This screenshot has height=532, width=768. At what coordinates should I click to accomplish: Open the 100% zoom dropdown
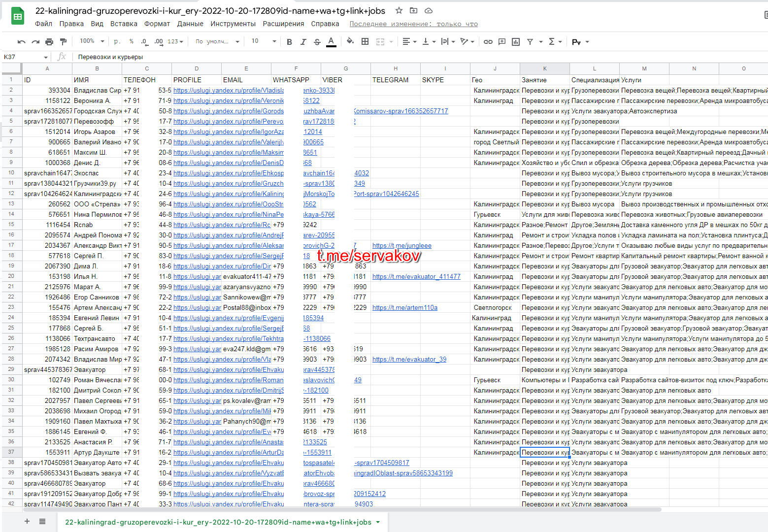tap(92, 41)
